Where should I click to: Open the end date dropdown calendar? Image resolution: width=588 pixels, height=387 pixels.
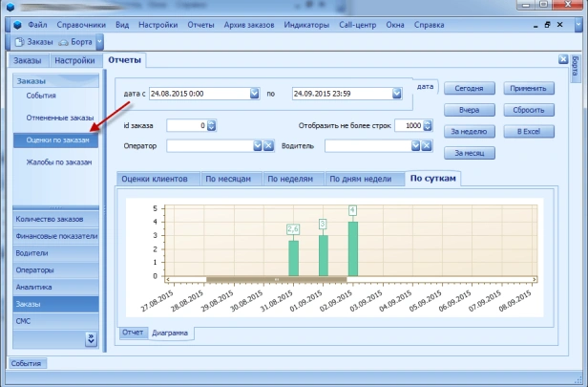coord(394,94)
